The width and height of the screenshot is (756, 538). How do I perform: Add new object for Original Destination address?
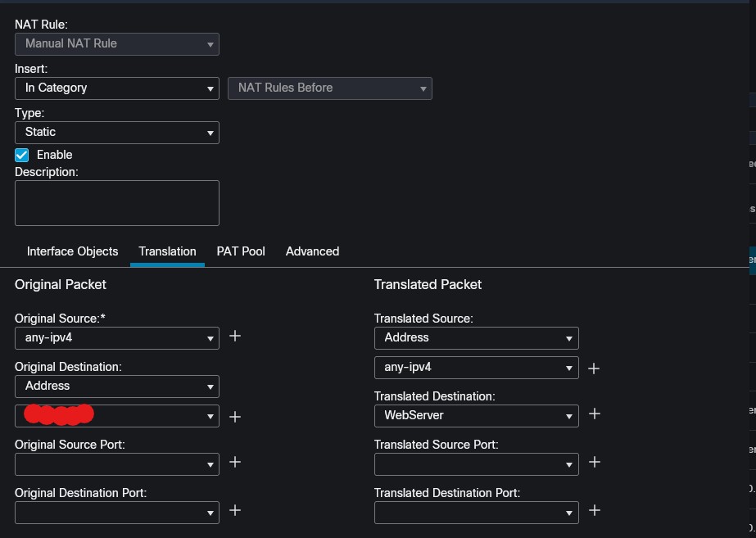click(235, 417)
